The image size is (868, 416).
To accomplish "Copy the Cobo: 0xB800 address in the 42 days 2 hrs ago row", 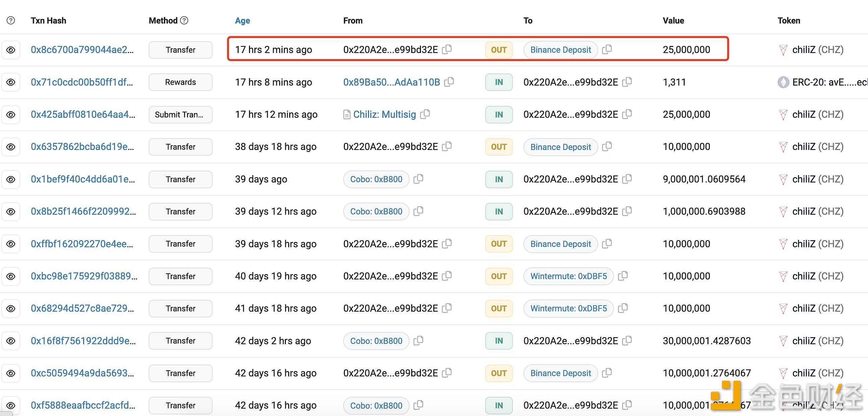I will point(419,340).
